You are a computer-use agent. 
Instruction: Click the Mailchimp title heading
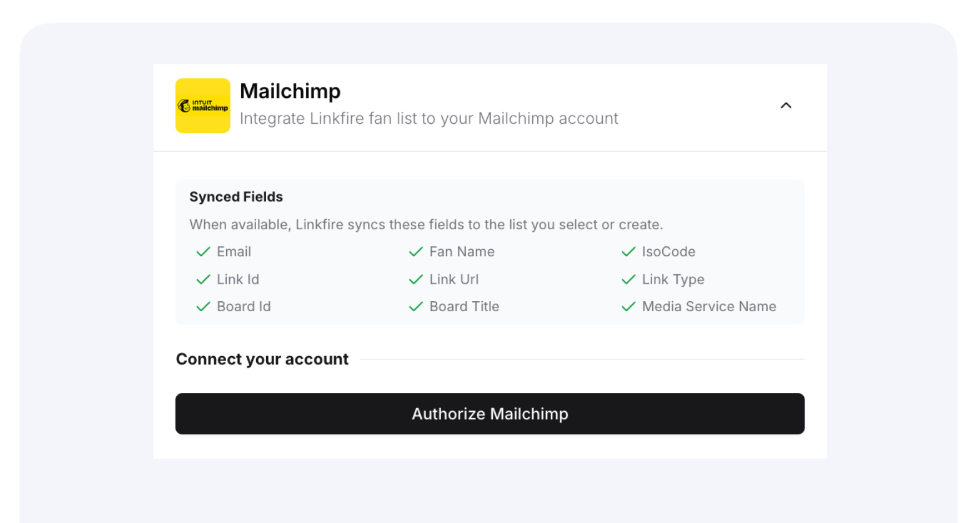(290, 91)
